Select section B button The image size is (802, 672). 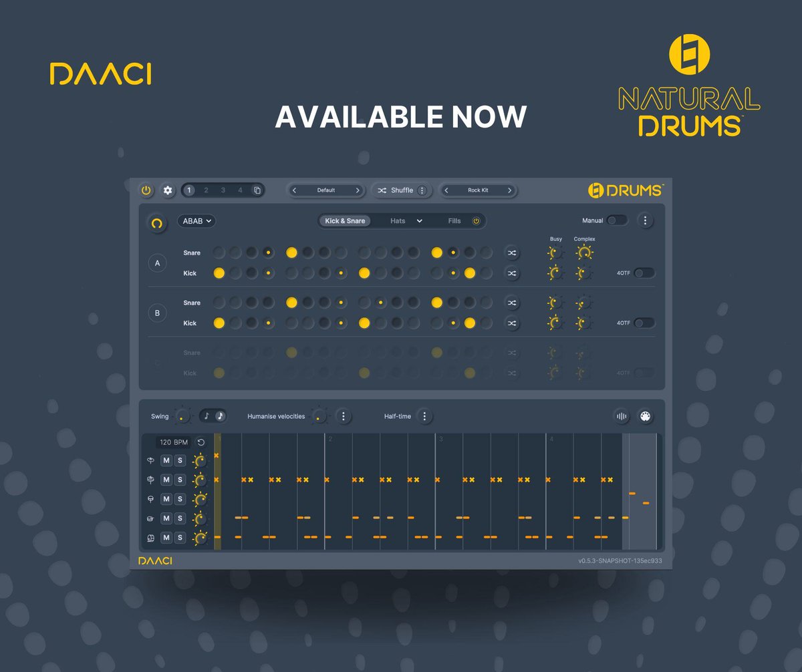[x=158, y=313]
